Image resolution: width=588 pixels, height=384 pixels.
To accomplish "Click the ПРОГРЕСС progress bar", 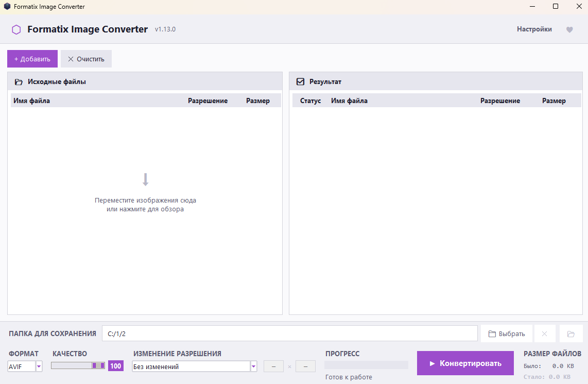I will coord(366,365).
